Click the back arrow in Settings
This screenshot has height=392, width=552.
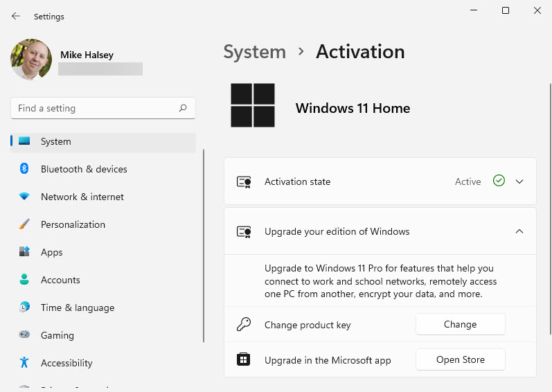point(16,16)
